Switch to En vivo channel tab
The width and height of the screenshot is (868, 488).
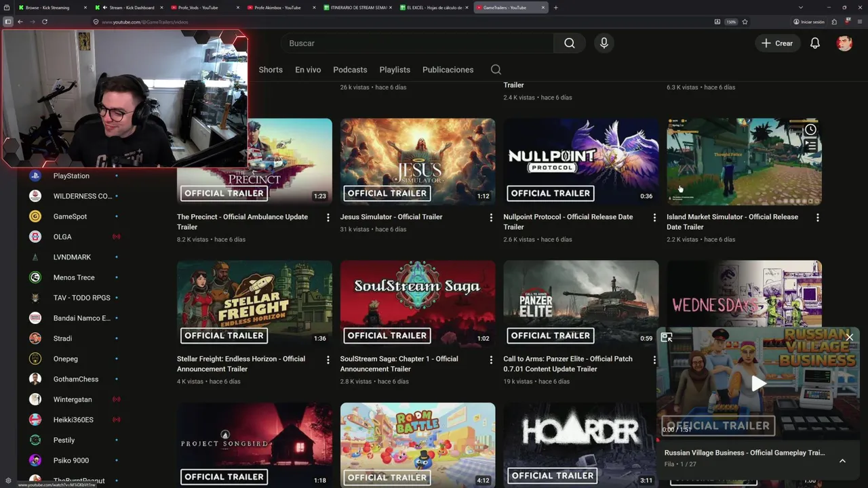[308, 70]
